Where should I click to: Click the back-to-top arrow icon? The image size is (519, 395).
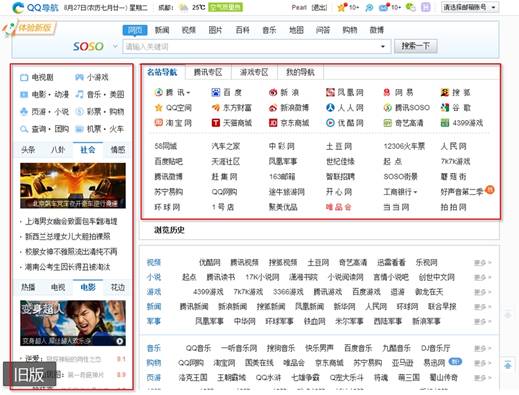tap(508, 365)
